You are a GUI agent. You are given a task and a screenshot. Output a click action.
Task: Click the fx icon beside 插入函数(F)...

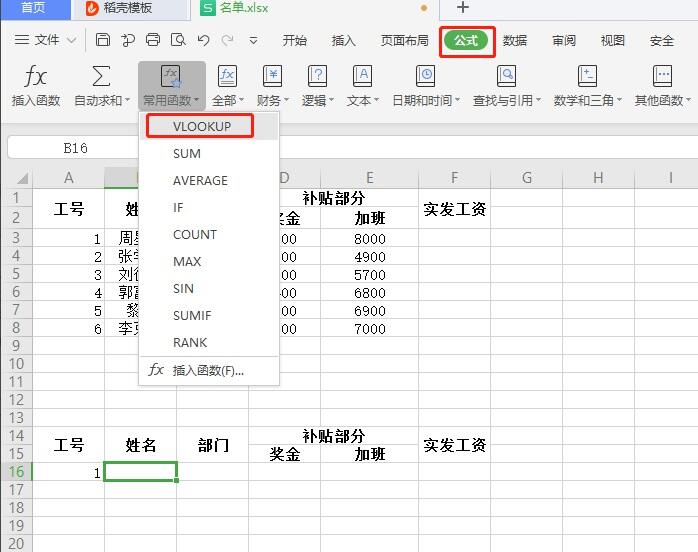point(156,369)
